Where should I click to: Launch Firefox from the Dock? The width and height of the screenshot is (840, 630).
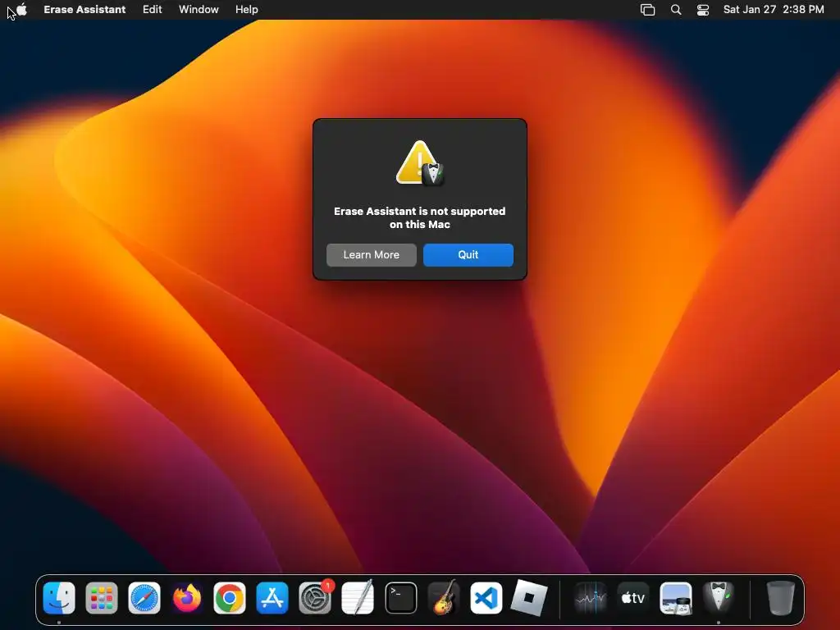point(187,598)
